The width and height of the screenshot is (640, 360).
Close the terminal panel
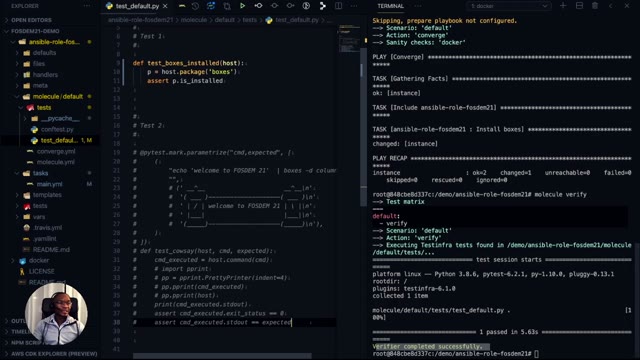627,6
